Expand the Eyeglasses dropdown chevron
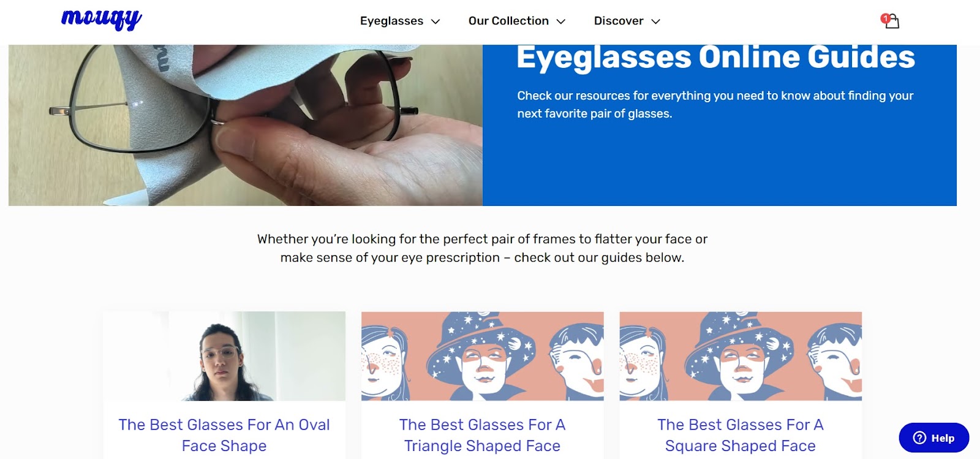This screenshot has height=459, width=980. [435, 21]
